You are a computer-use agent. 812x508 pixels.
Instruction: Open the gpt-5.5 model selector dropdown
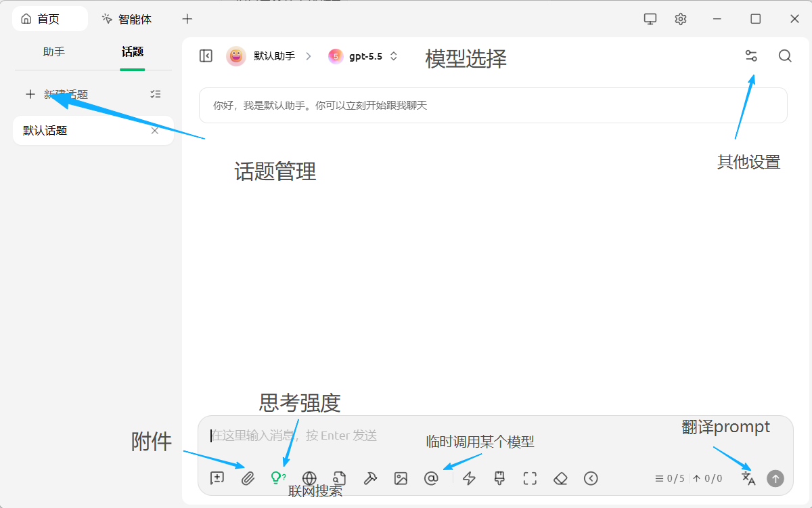[363, 56]
